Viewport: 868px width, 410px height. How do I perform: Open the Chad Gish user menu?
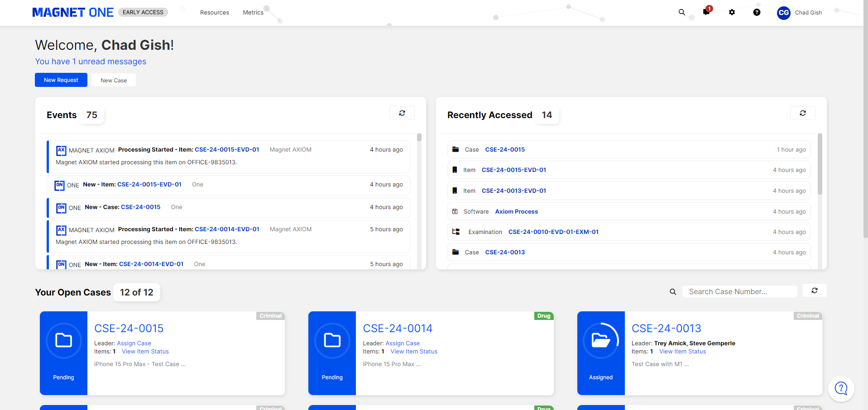(800, 13)
